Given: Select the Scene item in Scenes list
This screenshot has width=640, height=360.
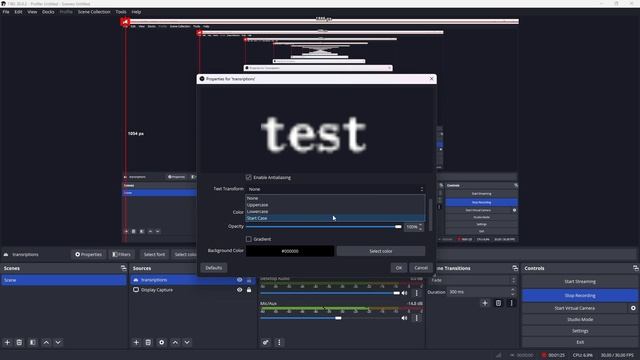Looking at the screenshot, I should click(x=64, y=280).
